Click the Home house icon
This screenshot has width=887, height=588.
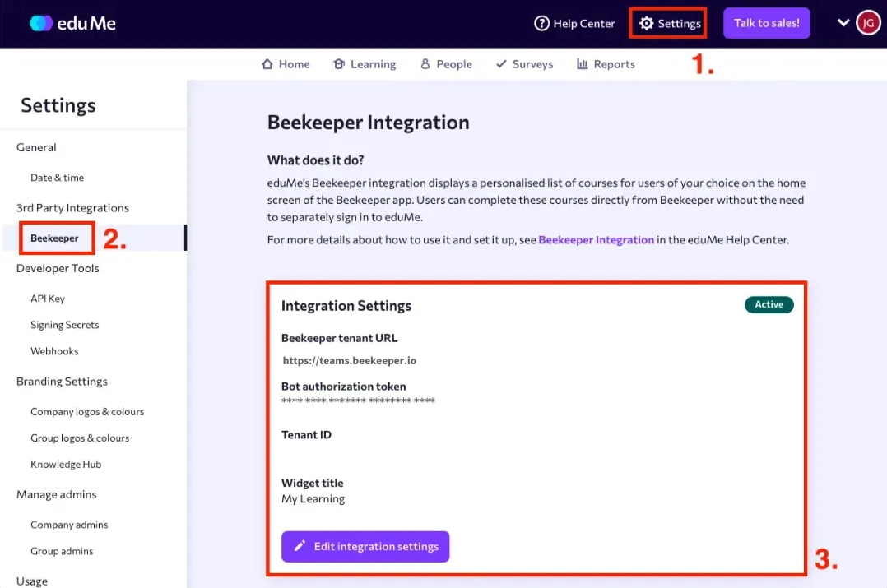(x=267, y=64)
